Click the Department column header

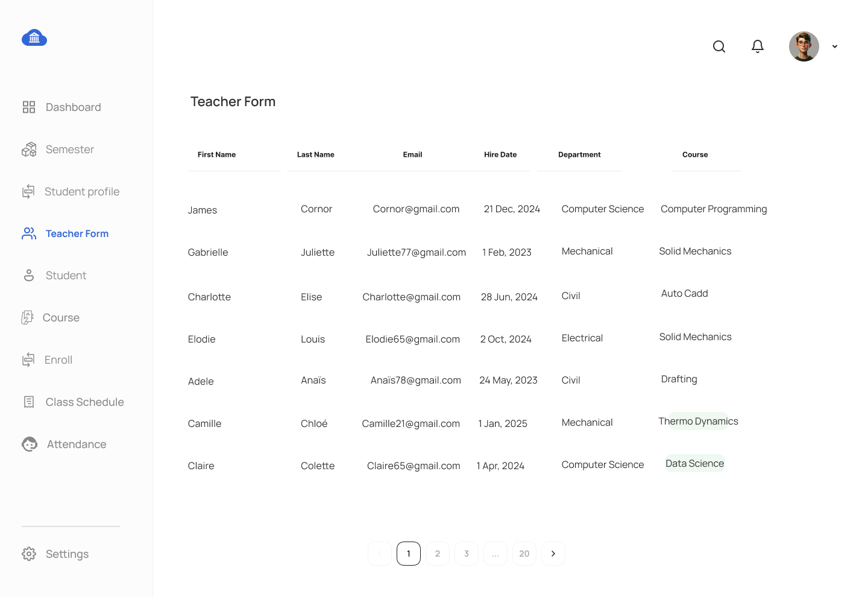click(x=579, y=154)
